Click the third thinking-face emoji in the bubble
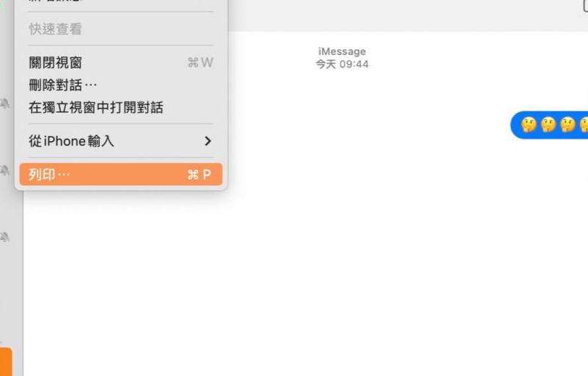588x376 pixels. point(567,125)
